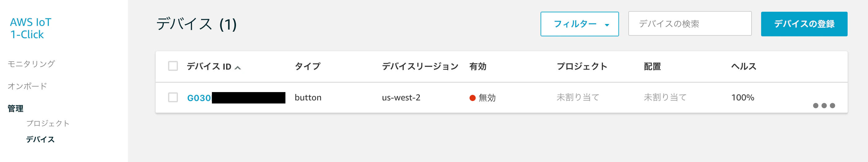
Task: Go to オンボード in the sidebar
Action: [x=27, y=86]
